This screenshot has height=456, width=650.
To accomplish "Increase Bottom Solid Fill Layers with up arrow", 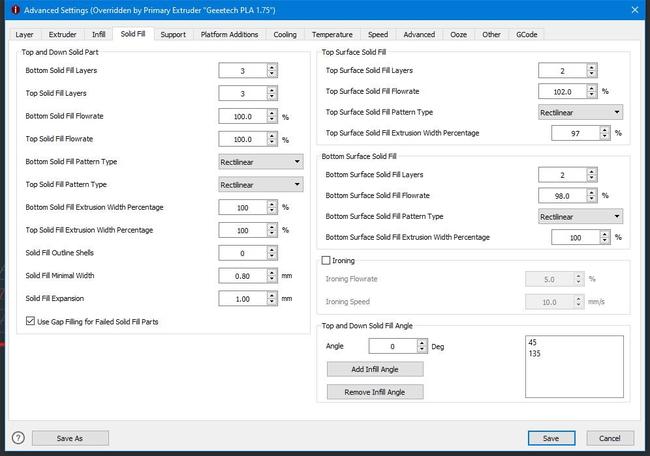I will click(272, 67).
